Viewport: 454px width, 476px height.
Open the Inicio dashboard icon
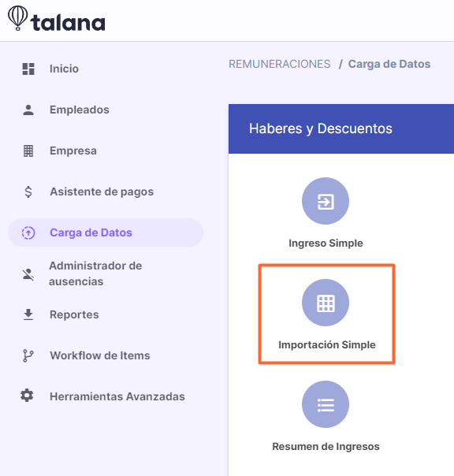28,69
